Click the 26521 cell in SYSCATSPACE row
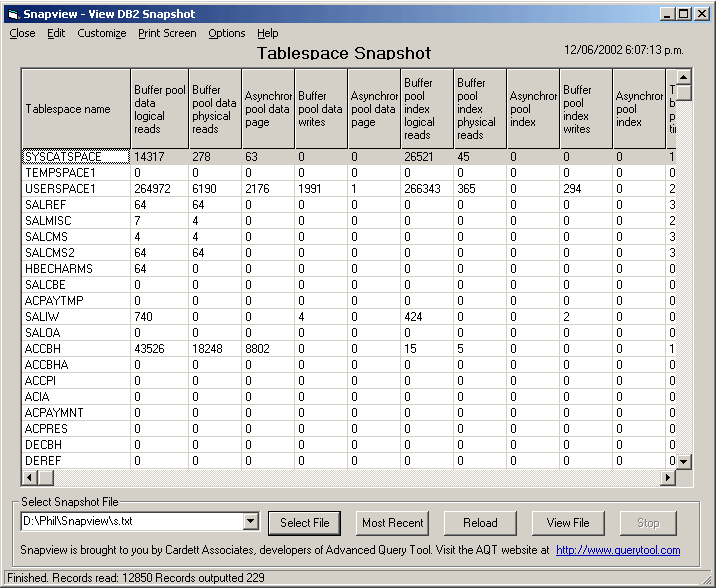The image size is (716, 588). click(x=427, y=157)
